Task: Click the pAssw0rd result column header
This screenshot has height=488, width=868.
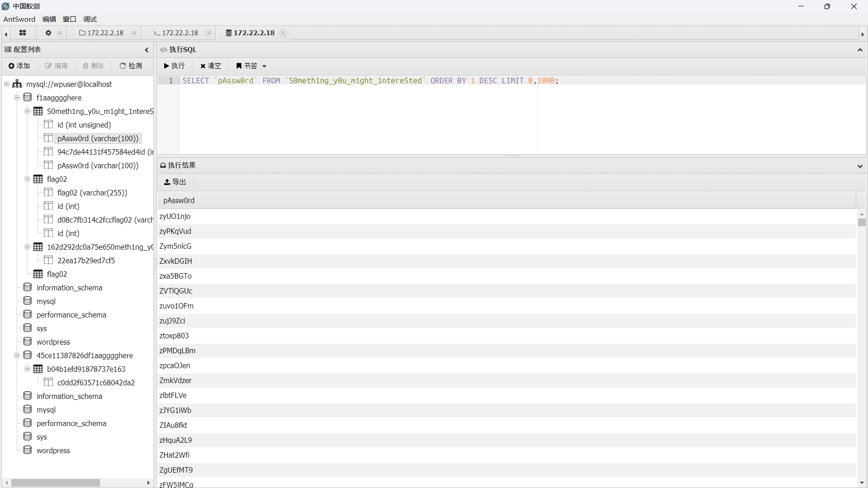Action: coord(179,200)
